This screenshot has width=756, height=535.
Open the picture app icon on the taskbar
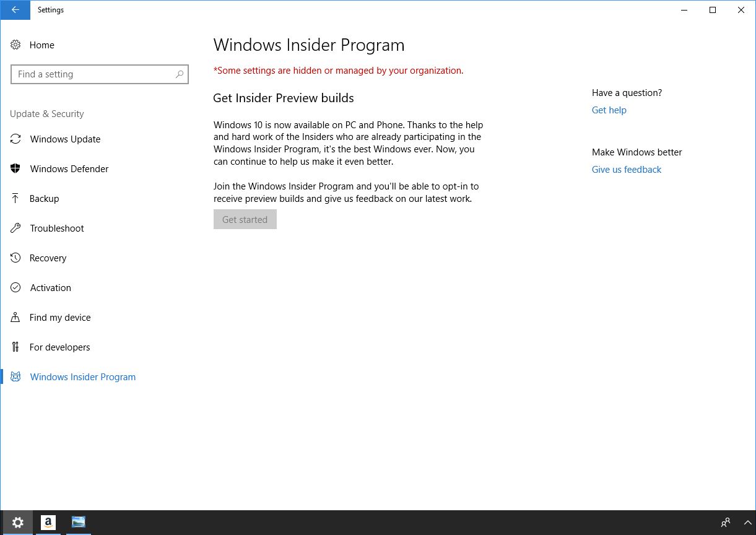(x=79, y=523)
